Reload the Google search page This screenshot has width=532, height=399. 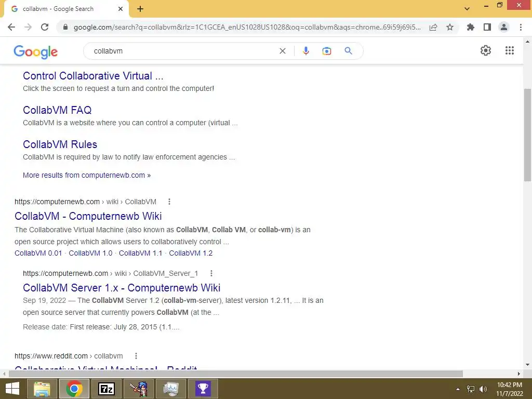click(x=45, y=27)
